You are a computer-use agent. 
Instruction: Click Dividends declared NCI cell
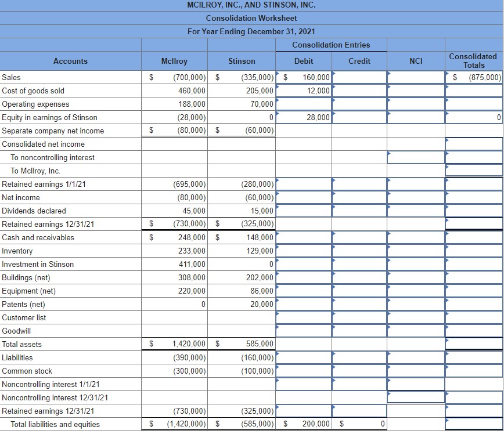pyautogui.click(x=416, y=211)
